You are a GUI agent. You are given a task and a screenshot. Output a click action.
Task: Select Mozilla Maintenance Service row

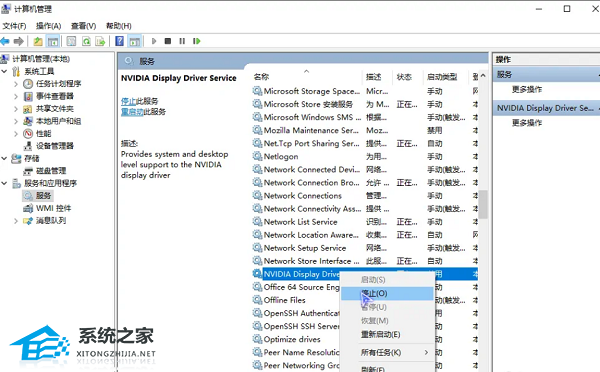tap(365, 131)
